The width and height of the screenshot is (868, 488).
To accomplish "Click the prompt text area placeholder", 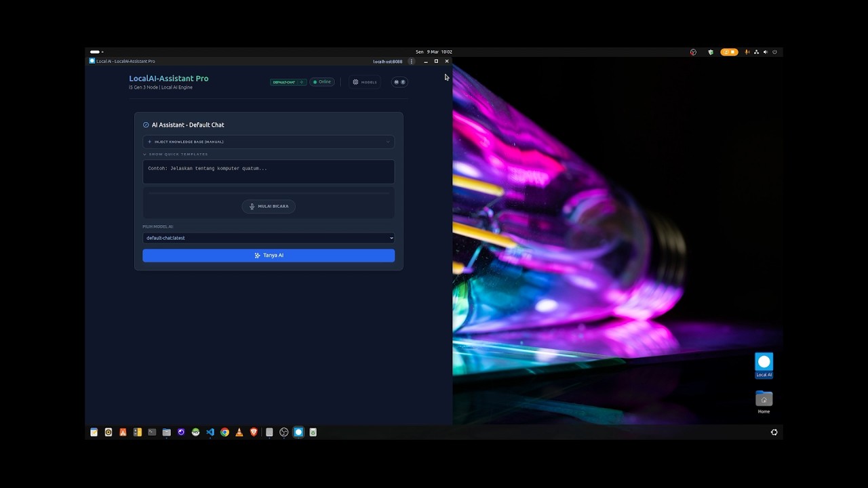I will pyautogui.click(x=269, y=171).
